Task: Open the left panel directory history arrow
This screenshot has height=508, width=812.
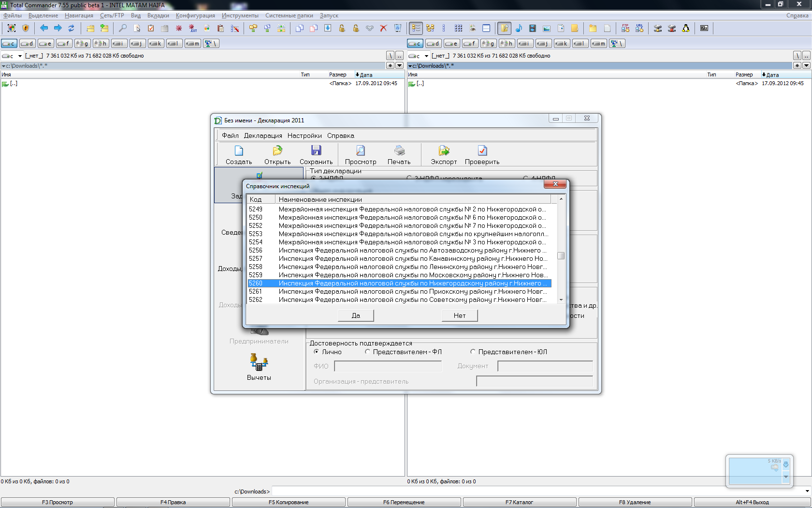Action: [400, 65]
